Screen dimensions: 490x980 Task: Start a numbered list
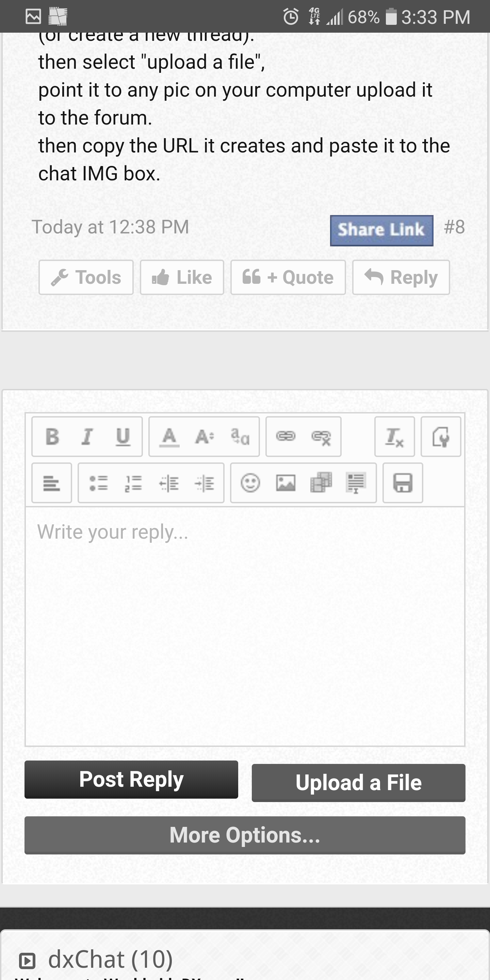133,483
